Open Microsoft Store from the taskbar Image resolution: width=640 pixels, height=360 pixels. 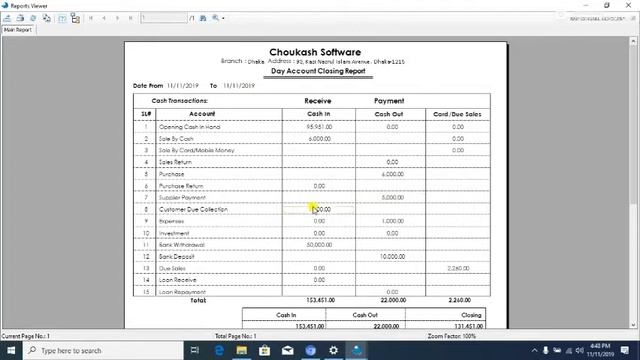pos(264,350)
